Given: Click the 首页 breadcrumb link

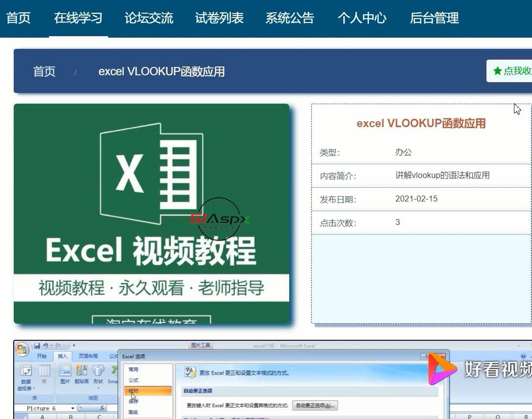Looking at the screenshot, I should (x=44, y=71).
